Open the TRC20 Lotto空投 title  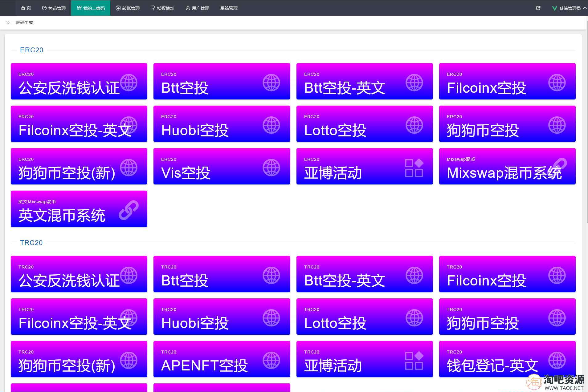pyautogui.click(x=335, y=323)
